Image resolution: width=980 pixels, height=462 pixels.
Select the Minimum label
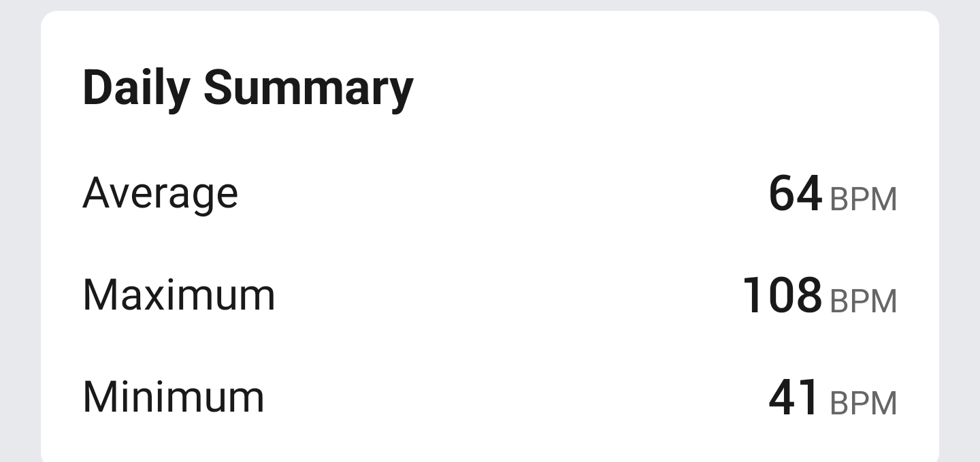click(173, 397)
